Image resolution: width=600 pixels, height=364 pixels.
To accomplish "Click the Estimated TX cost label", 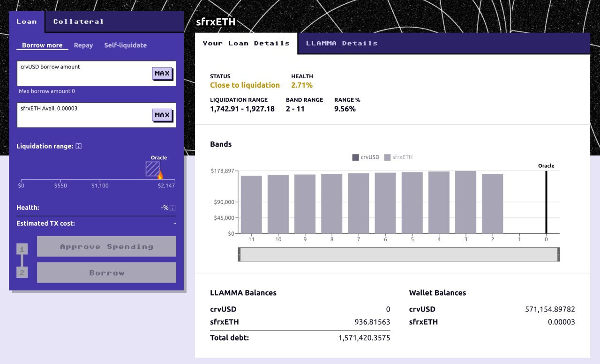I will pyautogui.click(x=45, y=223).
